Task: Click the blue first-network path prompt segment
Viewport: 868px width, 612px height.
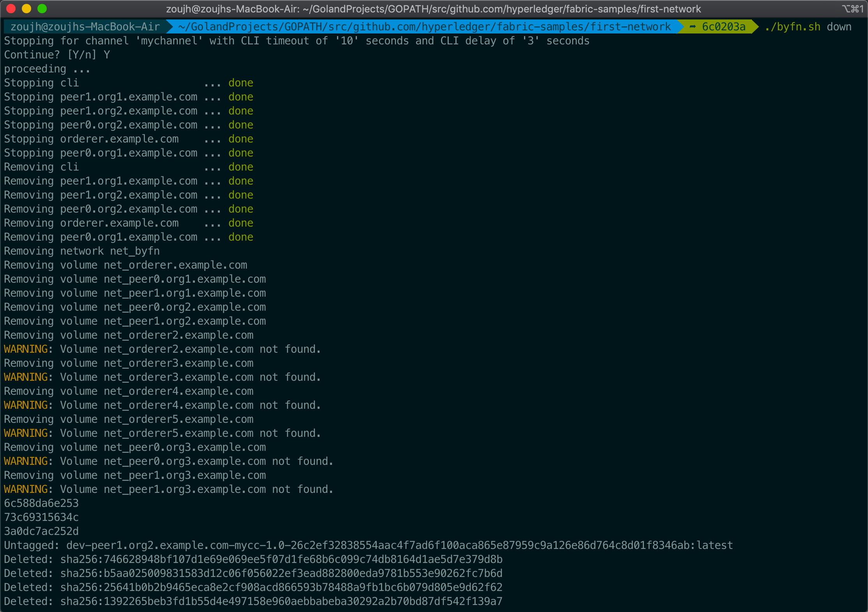Action: click(x=424, y=27)
